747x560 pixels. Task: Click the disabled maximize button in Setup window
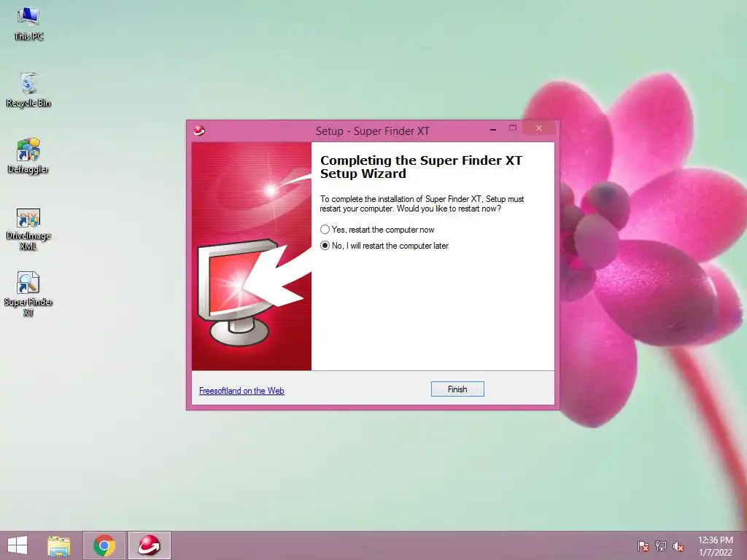pos(513,128)
